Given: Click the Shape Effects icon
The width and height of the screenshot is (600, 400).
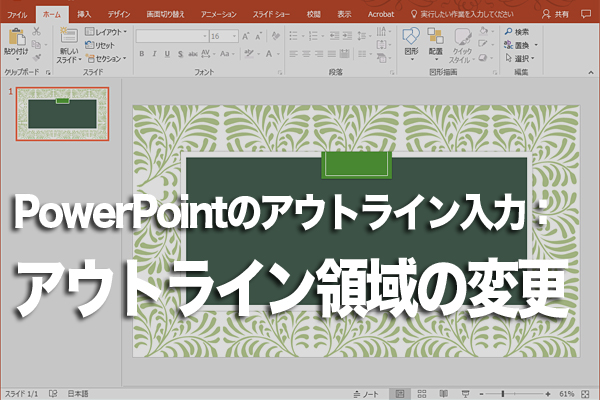Looking at the screenshot, I should click(483, 58).
